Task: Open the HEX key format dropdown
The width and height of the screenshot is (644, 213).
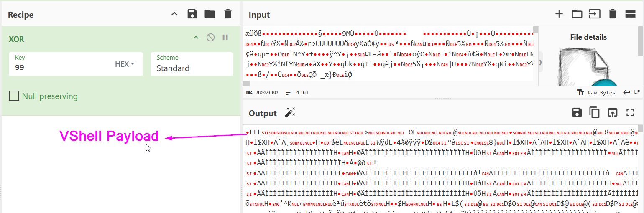Action: pos(125,64)
